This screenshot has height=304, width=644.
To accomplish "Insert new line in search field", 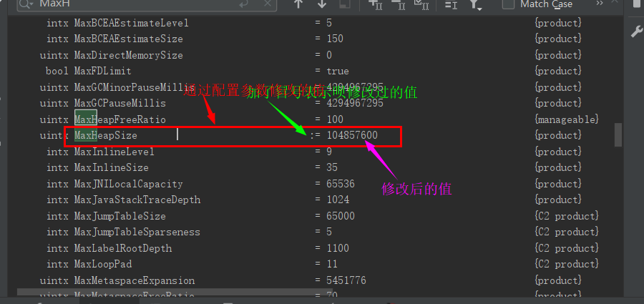I will click(243, 4).
